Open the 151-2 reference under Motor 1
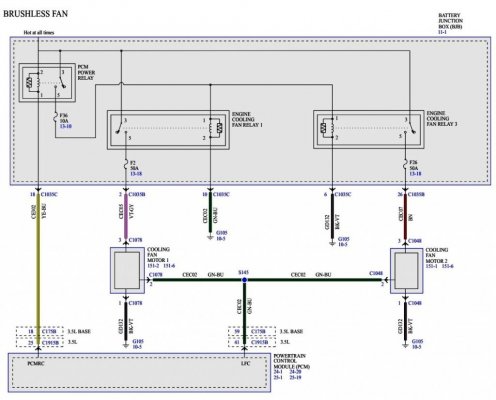Screen dimensions: 496x400 tap(153, 266)
